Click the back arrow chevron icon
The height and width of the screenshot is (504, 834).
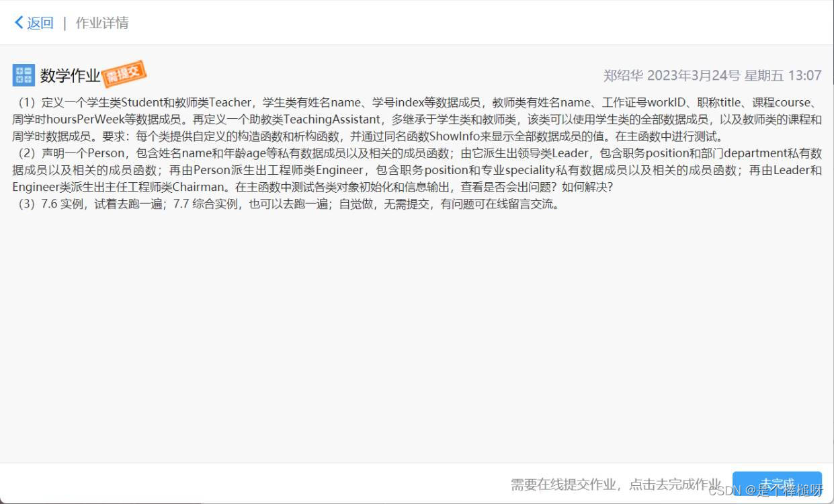(x=19, y=23)
